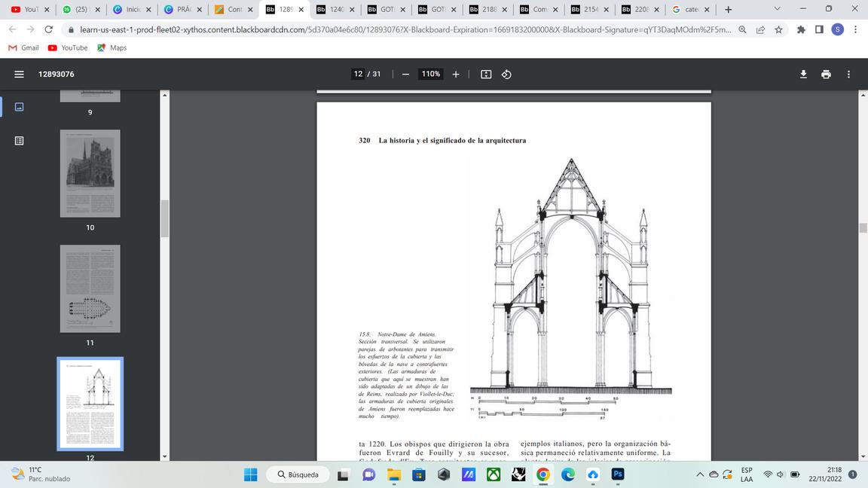This screenshot has height=488, width=868.
Task: Open the Chrome tab search dropdown
Action: point(777,9)
